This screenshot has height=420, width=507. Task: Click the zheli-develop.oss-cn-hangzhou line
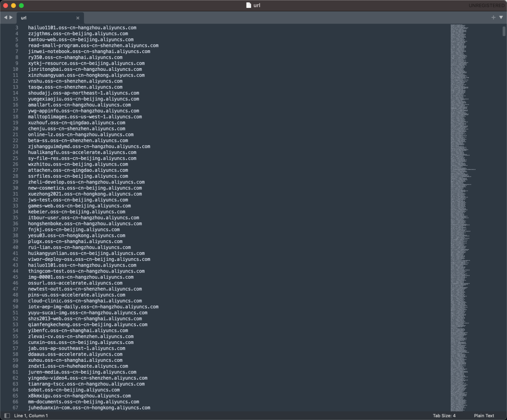coord(86,182)
